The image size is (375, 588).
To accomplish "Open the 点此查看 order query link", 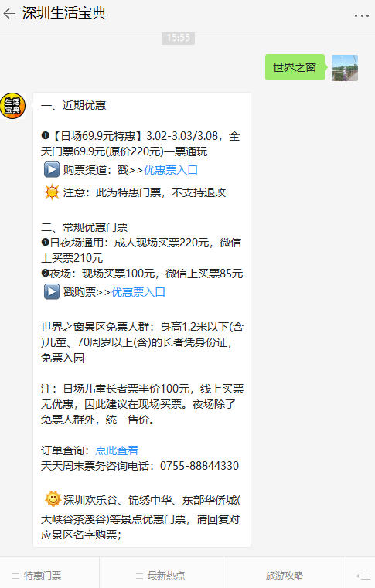I will [x=117, y=450].
